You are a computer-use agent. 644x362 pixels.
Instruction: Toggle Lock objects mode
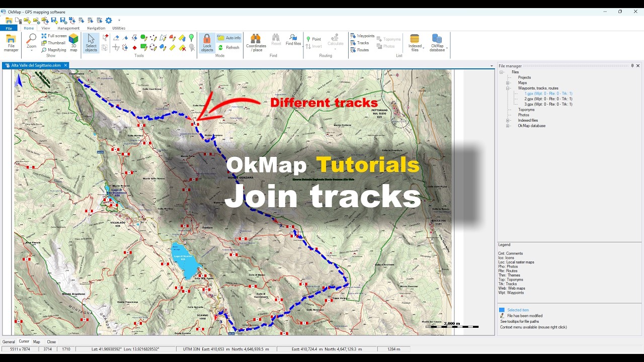pyautogui.click(x=207, y=43)
